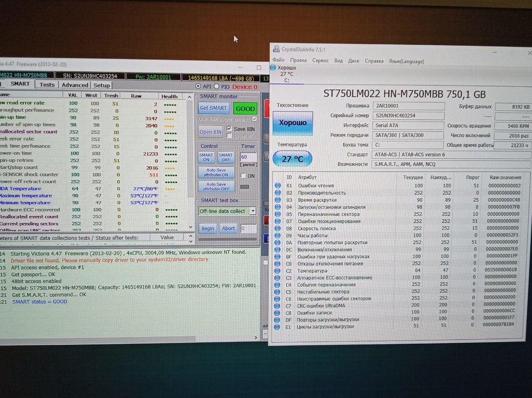Click the indicator icon beside "Нестабильные сектора"
Screen dimensions: 532x398
pos(278,292)
